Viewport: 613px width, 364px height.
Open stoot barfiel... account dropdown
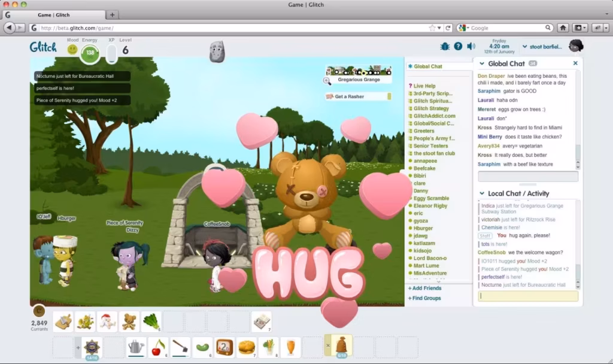point(541,47)
